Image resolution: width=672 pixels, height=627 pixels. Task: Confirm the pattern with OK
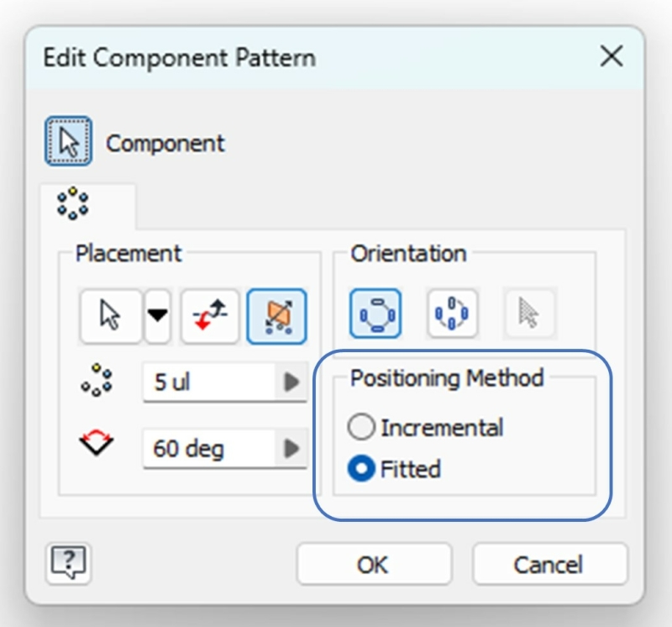pos(374,564)
